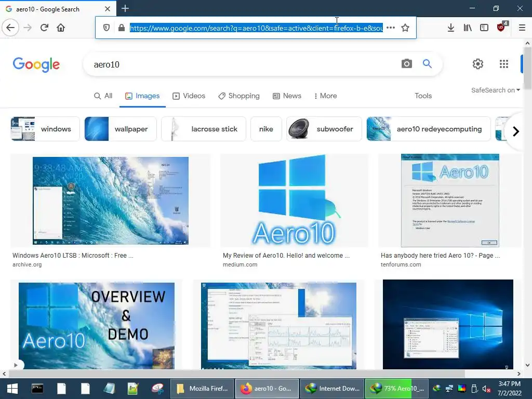Image resolution: width=532 pixels, height=399 pixels.
Task: Click scroll-down arrow of vertical scrollbar
Action: pyautogui.click(x=527, y=365)
